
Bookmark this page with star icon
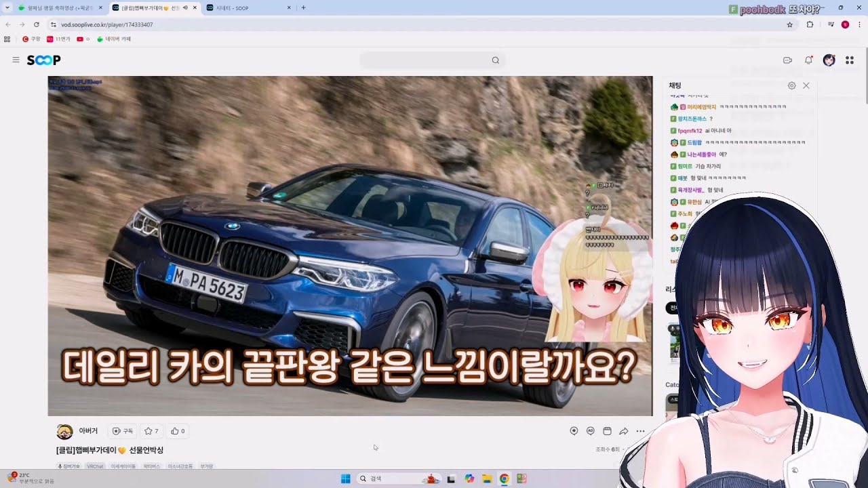790,24
